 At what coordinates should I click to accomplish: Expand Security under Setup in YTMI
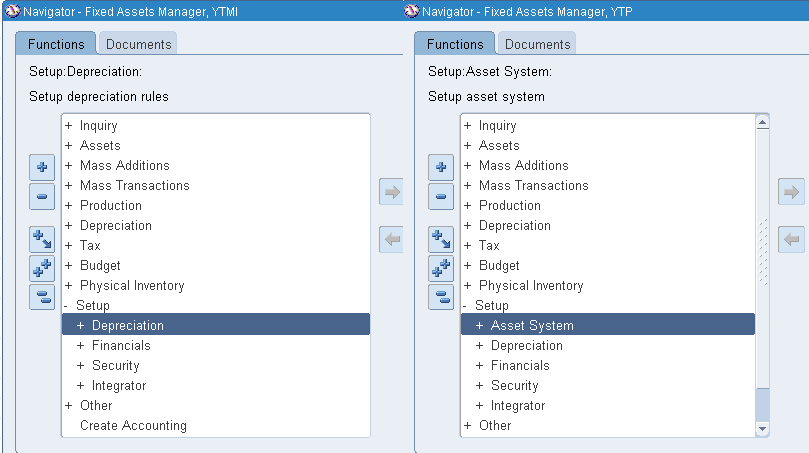pos(80,366)
